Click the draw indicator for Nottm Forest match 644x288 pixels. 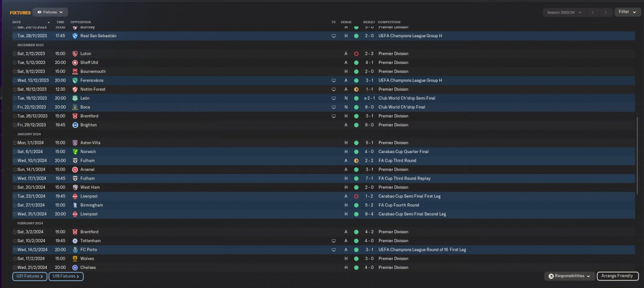click(356, 90)
